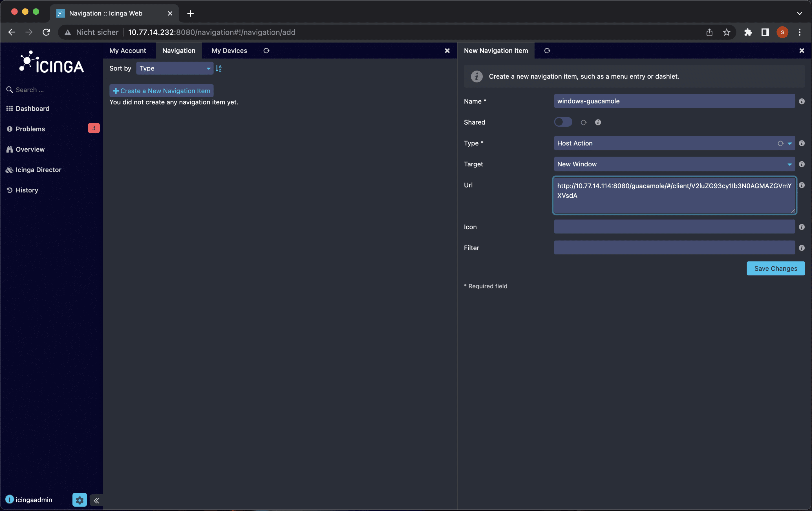Collapse the sidebar with the double-chevron icon

[x=96, y=500]
